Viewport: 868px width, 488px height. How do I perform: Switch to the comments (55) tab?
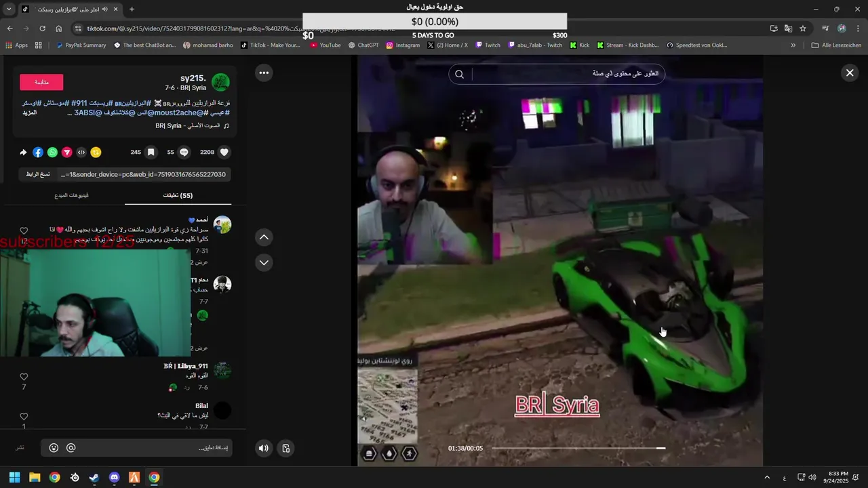[x=178, y=195]
